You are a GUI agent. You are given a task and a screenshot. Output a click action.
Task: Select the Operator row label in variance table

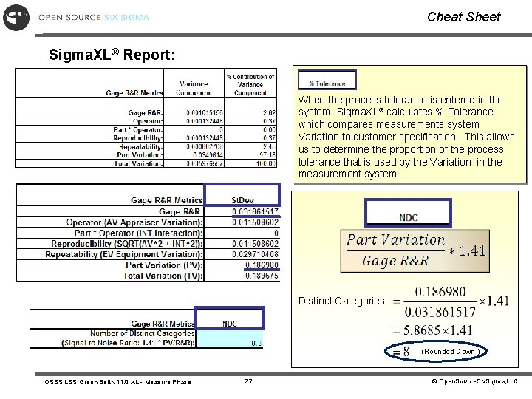(x=148, y=121)
